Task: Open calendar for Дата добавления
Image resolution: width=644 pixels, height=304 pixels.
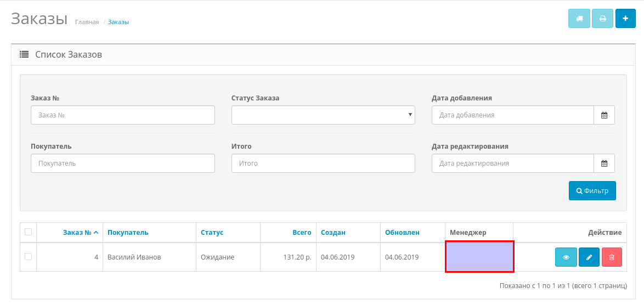Action: 604,115
